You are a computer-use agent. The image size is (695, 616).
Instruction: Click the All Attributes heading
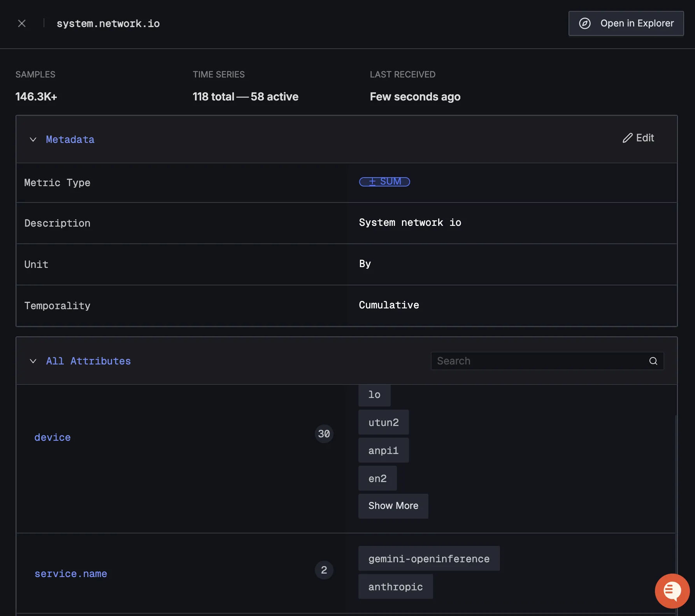click(x=88, y=361)
